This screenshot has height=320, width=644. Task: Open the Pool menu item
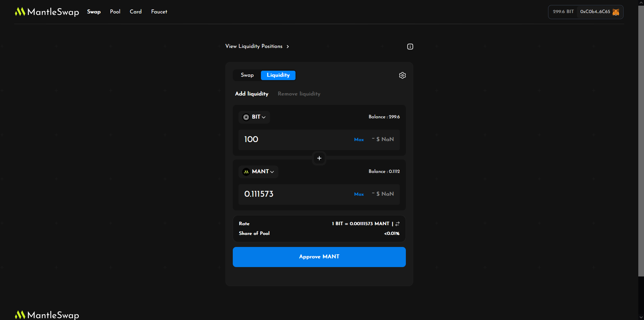115,12
